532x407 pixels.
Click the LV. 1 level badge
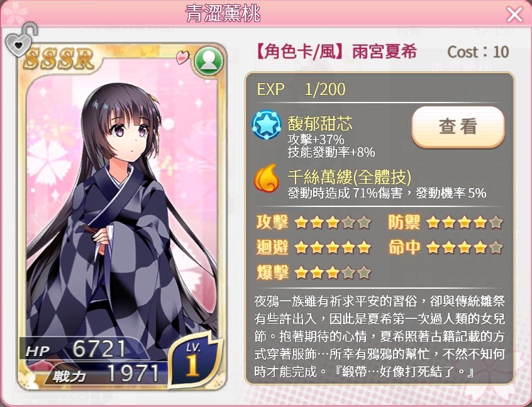tap(194, 360)
